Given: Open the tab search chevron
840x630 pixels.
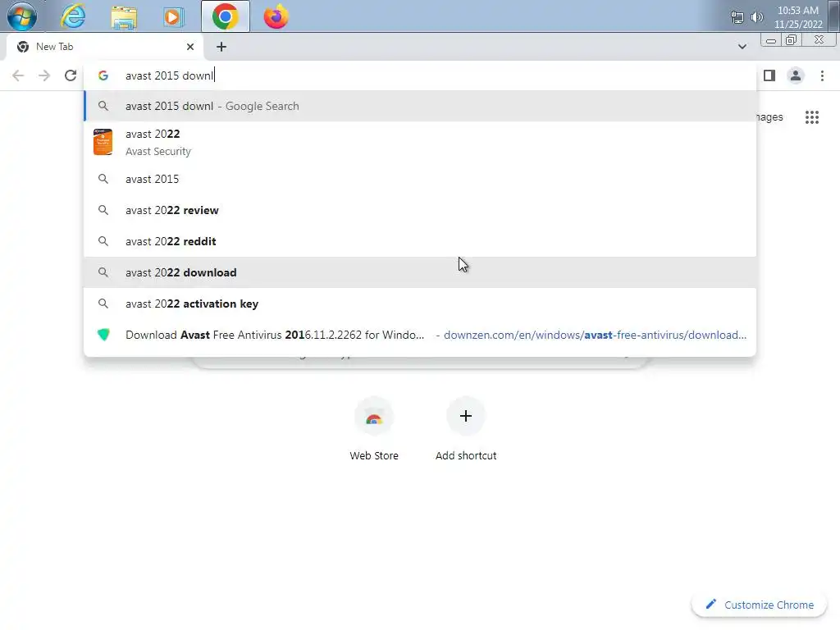Looking at the screenshot, I should point(742,47).
